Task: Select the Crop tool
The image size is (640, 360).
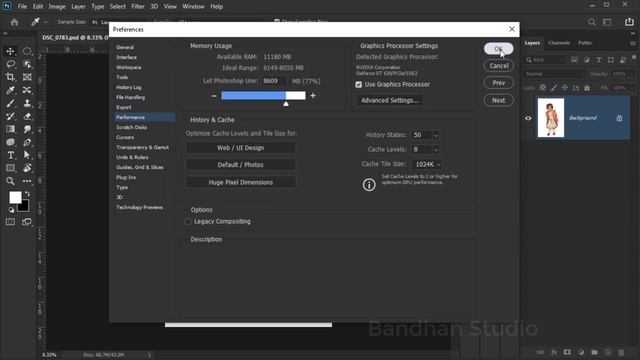Action: click(x=10, y=77)
